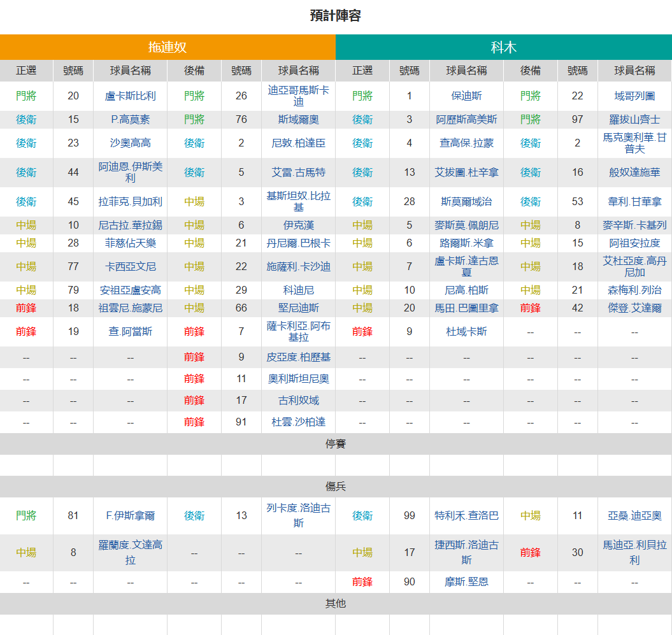Click the 停賽 section heading
The width and height of the screenshot is (672, 635).
pos(336,444)
